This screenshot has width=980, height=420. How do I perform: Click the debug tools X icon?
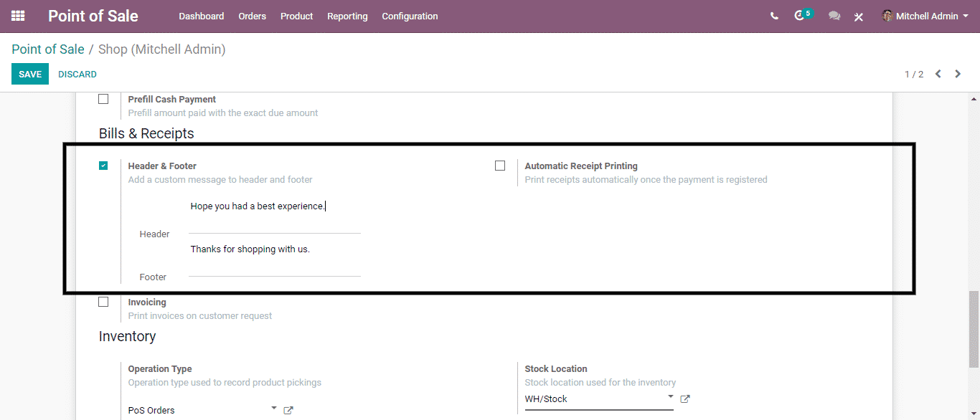point(858,16)
